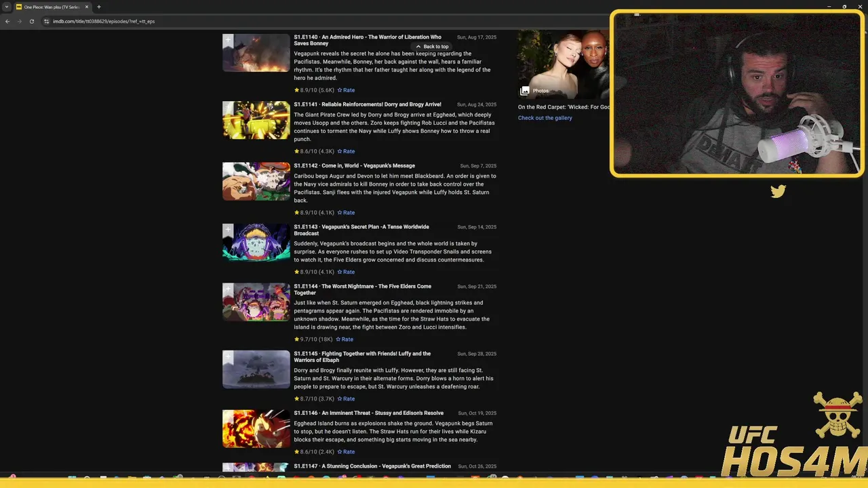Viewport: 868px width, 488px height.
Task: Reload the IMDb page
Action: pyautogui.click(x=31, y=21)
